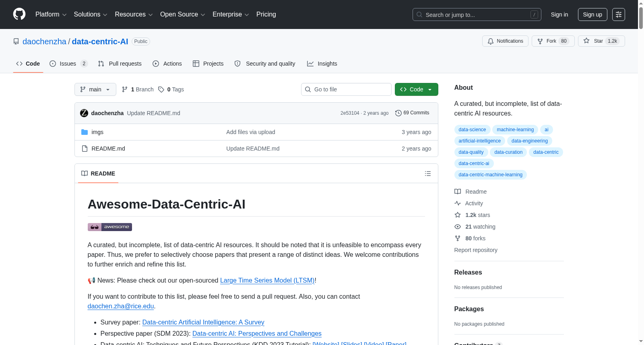The height and width of the screenshot is (345, 644).
Task: Click the shield icon for Security and quality
Action: tap(237, 64)
